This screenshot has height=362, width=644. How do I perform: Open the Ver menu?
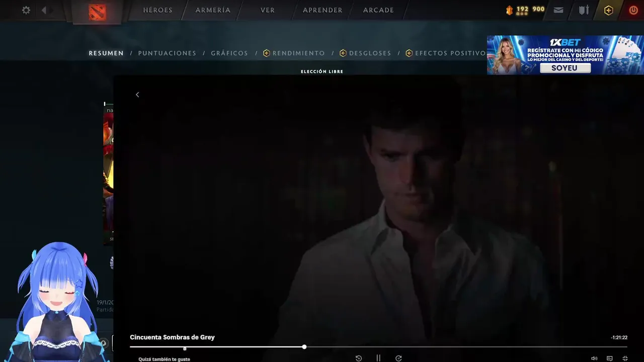(268, 10)
